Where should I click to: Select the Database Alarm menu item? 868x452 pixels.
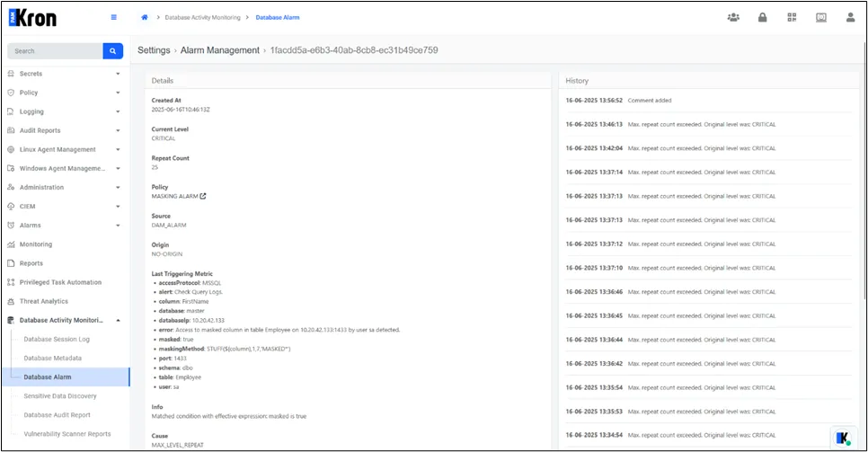(x=66, y=377)
